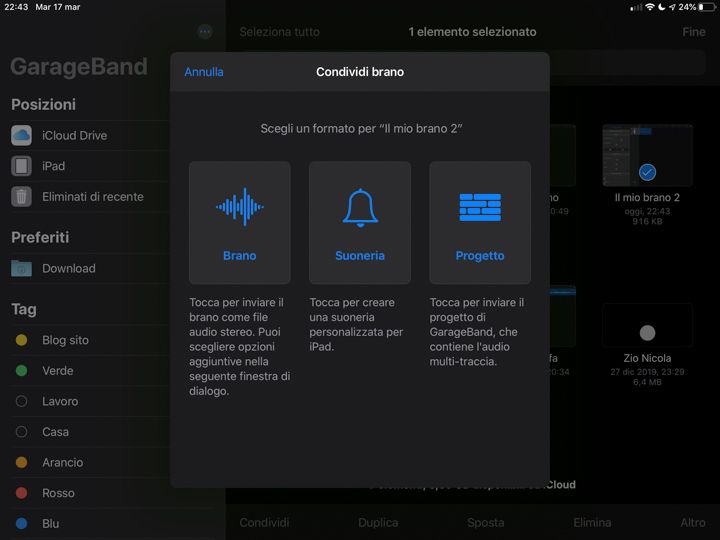Screen dimensions: 720x540
Task: Click the Posizioni section header
Action: tap(44, 105)
